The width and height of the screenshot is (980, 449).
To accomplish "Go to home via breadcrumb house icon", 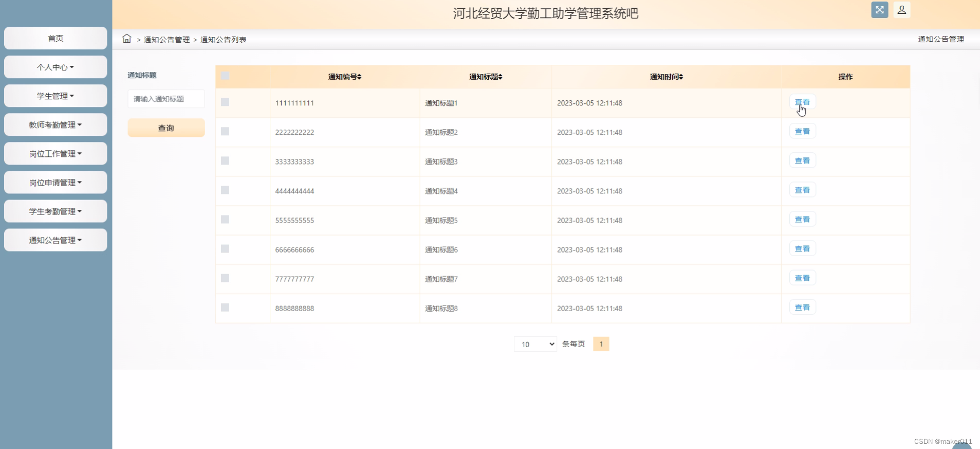I will 126,39.
